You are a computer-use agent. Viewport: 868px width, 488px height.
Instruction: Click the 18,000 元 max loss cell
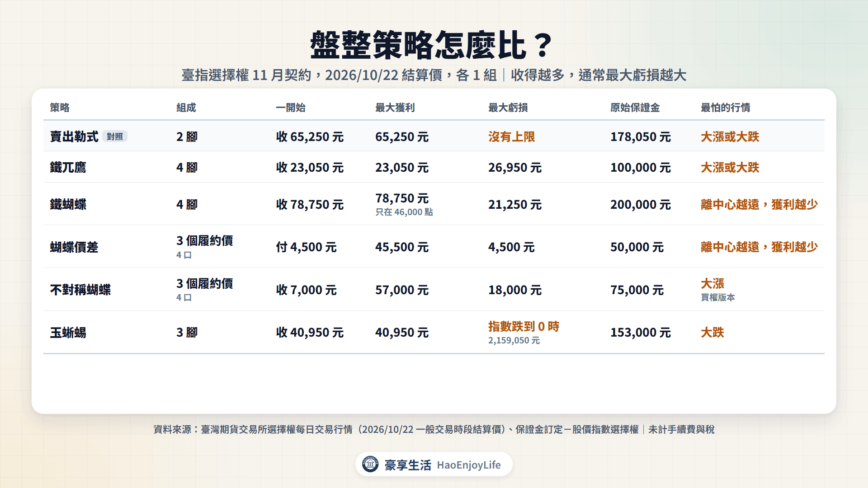(x=515, y=290)
